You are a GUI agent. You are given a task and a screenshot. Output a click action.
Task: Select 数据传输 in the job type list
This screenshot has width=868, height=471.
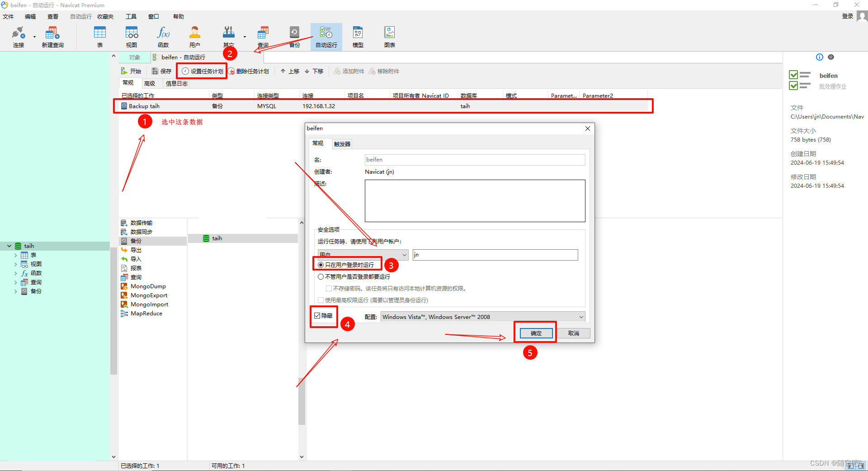pos(141,223)
